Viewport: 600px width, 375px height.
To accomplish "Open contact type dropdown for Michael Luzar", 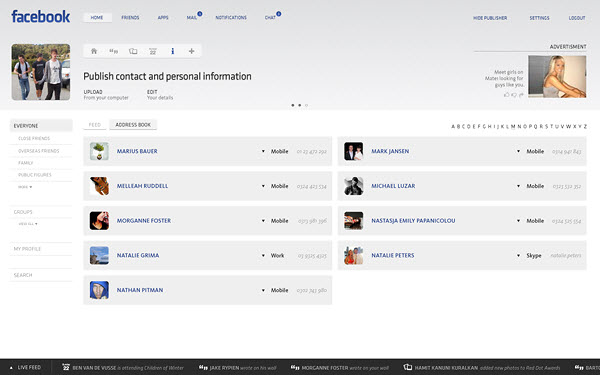I will point(518,186).
